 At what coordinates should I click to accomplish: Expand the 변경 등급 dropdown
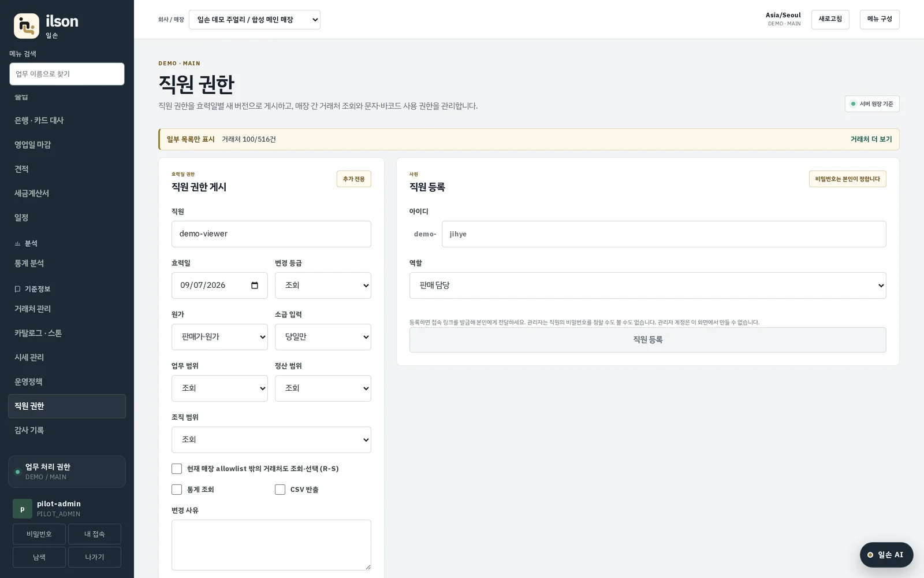pos(323,286)
